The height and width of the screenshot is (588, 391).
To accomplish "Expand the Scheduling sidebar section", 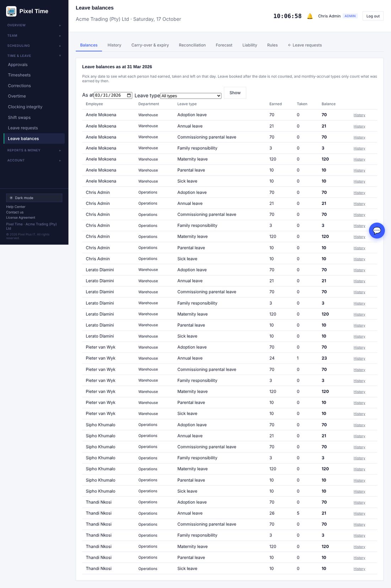I will 34,46.
